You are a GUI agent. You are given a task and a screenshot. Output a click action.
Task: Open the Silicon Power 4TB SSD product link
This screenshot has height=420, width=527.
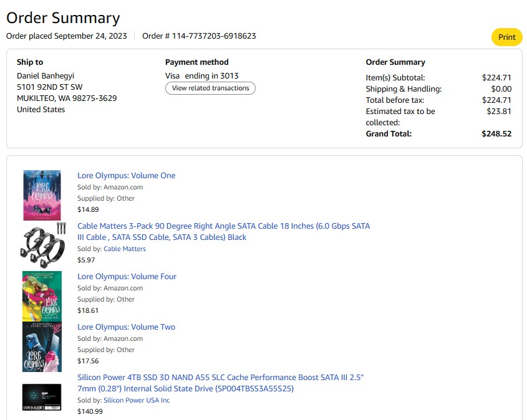(220, 383)
